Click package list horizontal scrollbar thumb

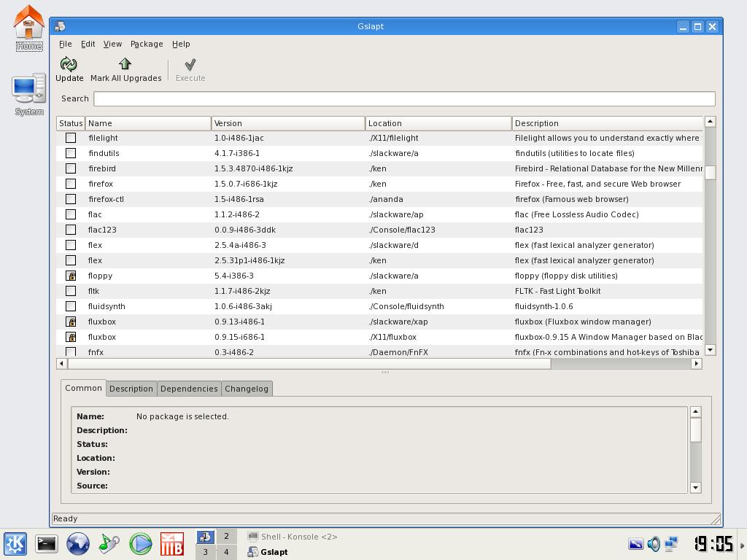(x=309, y=363)
